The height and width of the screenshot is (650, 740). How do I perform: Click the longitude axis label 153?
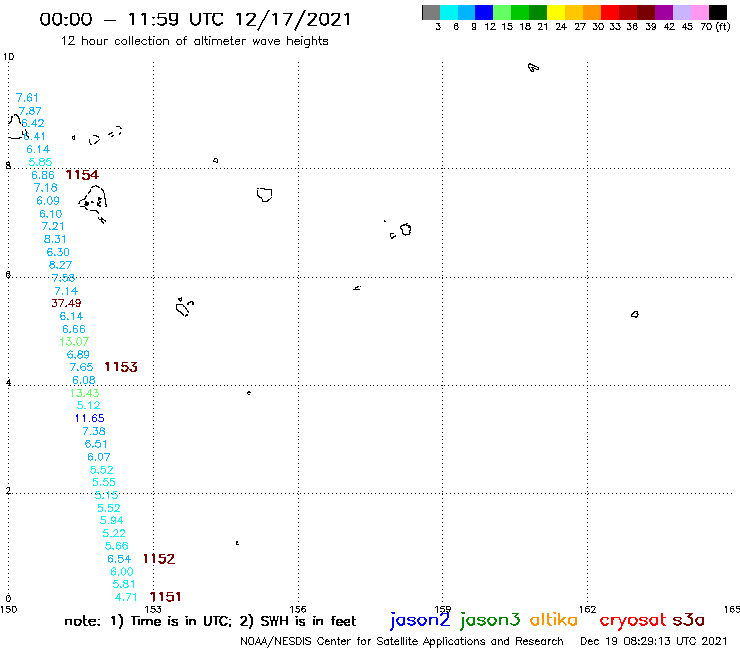[153, 609]
